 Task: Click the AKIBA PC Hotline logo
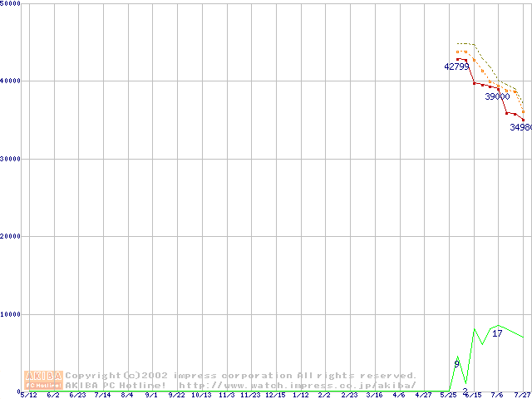(x=44, y=380)
